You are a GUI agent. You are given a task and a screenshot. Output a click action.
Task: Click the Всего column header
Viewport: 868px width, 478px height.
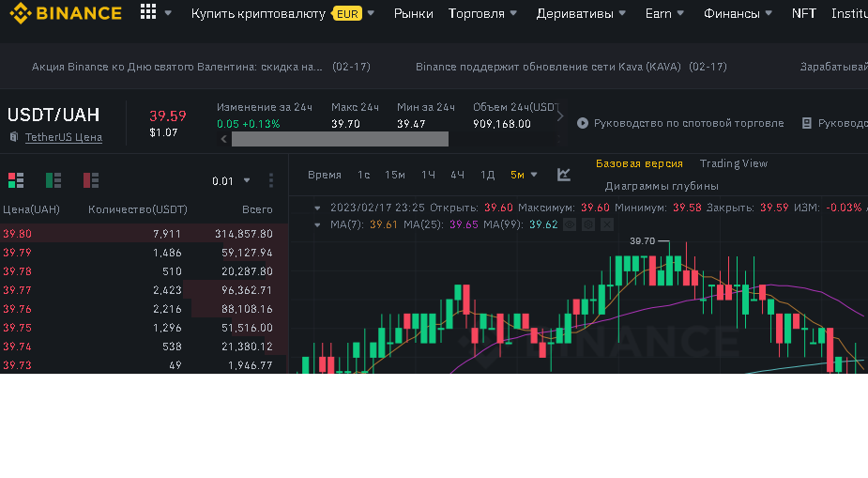[x=257, y=209]
